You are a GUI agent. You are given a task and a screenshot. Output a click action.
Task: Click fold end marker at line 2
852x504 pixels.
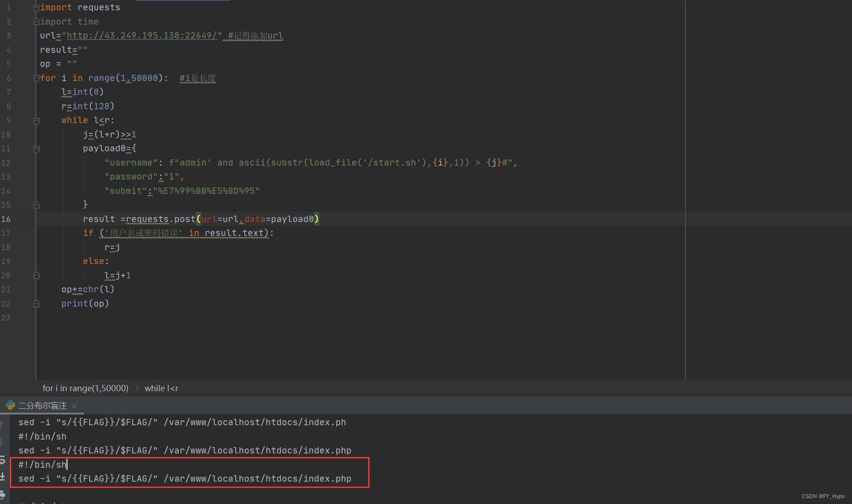click(36, 21)
